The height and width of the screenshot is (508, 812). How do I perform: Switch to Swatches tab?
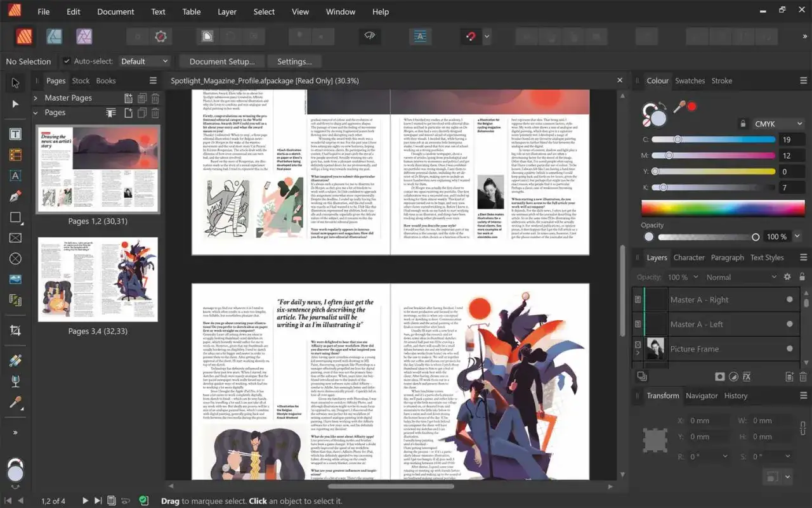click(x=690, y=81)
